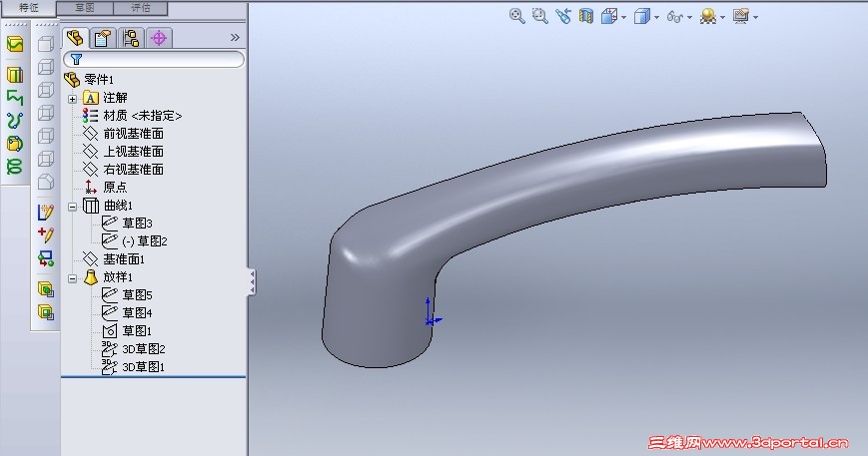
Task: Activate the Zoom to Area tool
Action: 539,16
